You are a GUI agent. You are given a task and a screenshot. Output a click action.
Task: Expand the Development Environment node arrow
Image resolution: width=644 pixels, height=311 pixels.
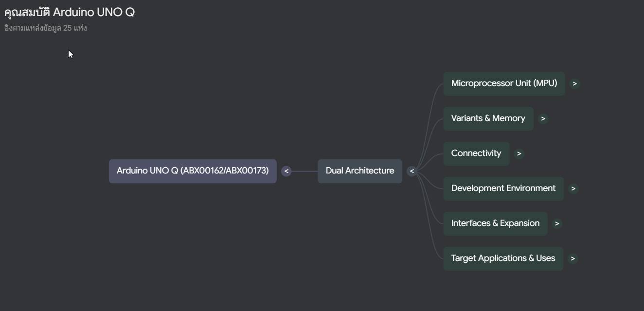pyautogui.click(x=573, y=189)
